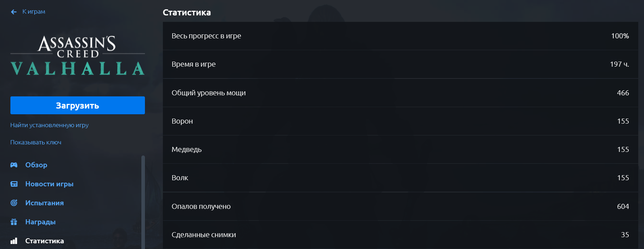The image size is (644, 249).
Task: Open the Обзор section label
Action: [x=36, y=165]
